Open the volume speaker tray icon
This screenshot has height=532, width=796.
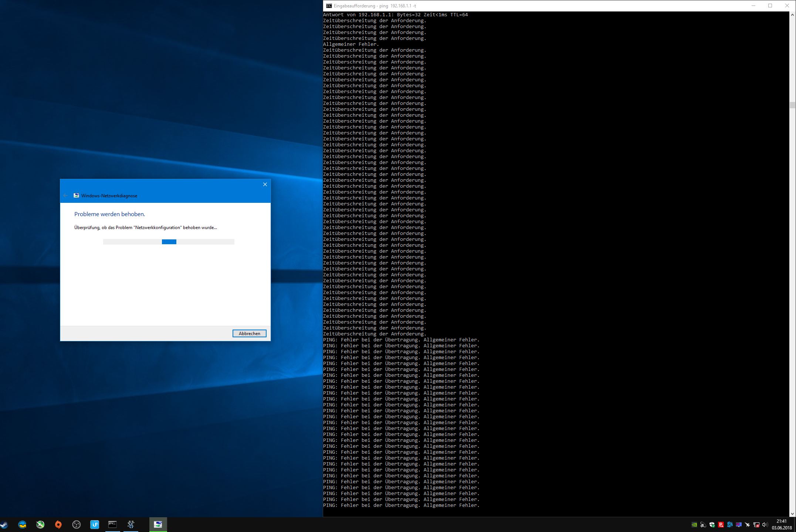click(x=765, y=525)
